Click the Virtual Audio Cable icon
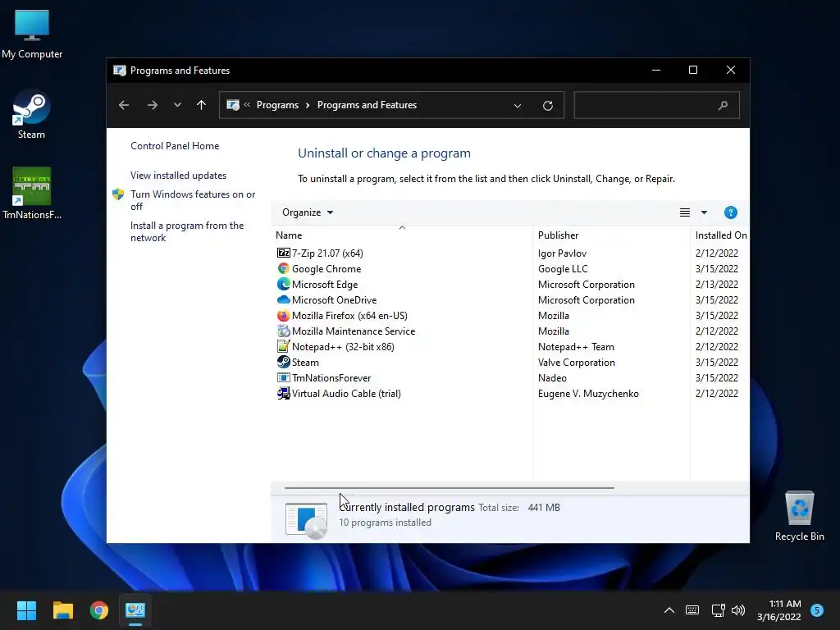Screen dimensions: 840x630 (x=283, y=393)
